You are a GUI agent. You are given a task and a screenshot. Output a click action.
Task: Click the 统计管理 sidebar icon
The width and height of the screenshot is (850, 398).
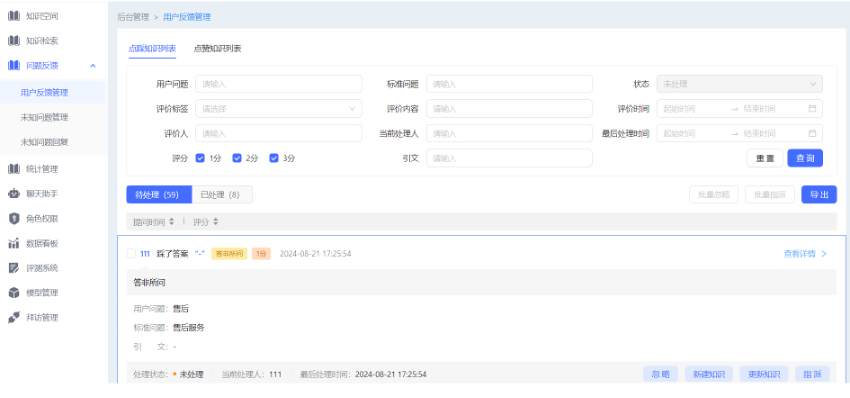(14, 169)
